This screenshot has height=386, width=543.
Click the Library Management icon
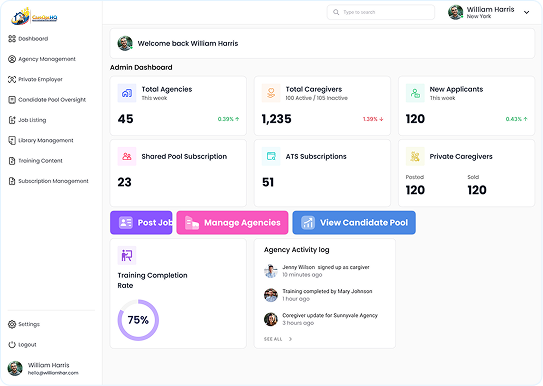tap(12, 141)
